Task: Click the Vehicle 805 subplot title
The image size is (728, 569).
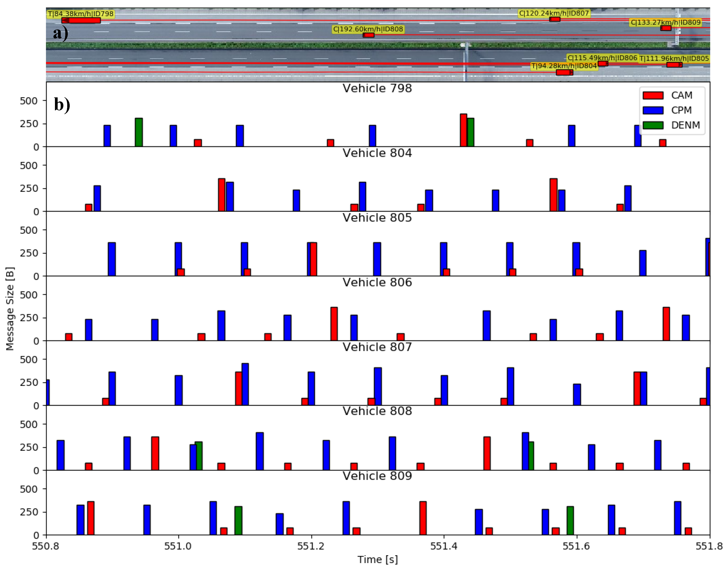Action: 377,218
